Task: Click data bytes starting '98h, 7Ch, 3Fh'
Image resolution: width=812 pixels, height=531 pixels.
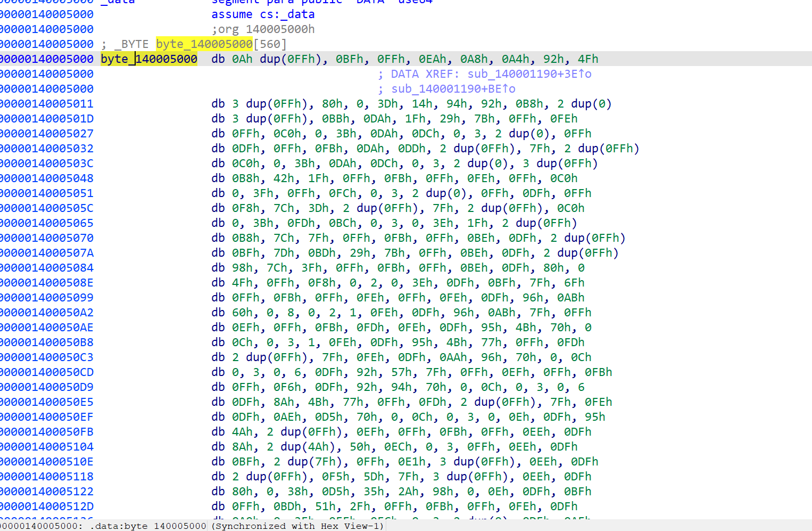Action: coord(408,268)
